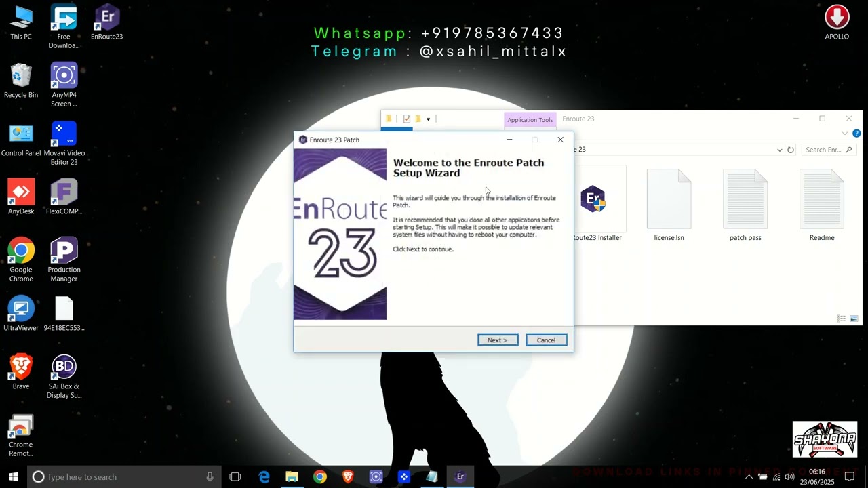Switch Explorer to large icons view layout
The image size is (868, 488).
(854, 319)
